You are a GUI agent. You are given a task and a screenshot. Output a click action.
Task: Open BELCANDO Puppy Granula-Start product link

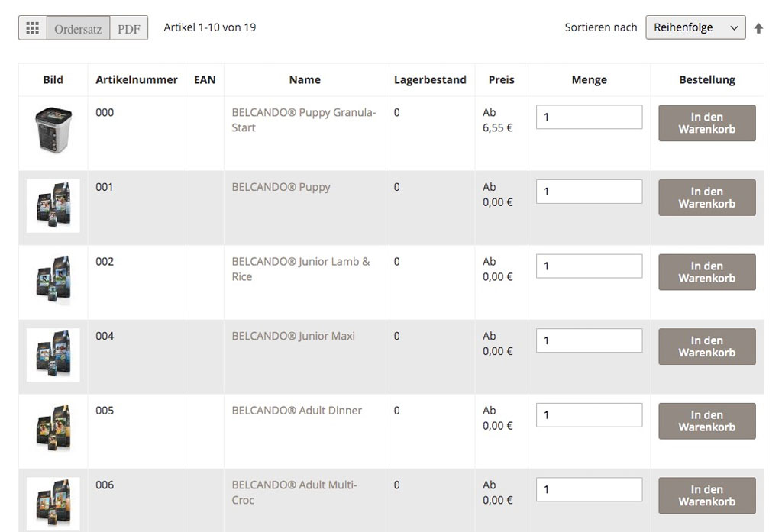tap(303, 120)
